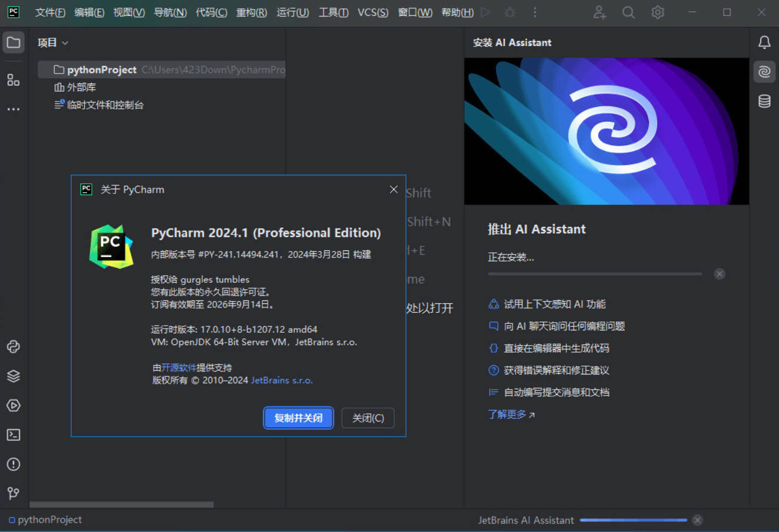Open the AI Assistant panel
This screenshot has height=532, width=779.
[x=764, y=72]
